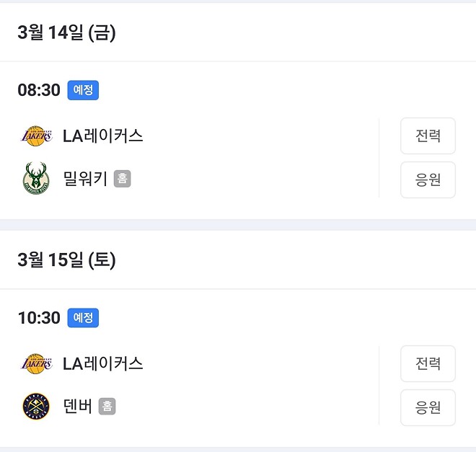Click the 홈 badge next to 밀워키
The height and width of the screenshot is (452, 476).
[x=123, y=179]
